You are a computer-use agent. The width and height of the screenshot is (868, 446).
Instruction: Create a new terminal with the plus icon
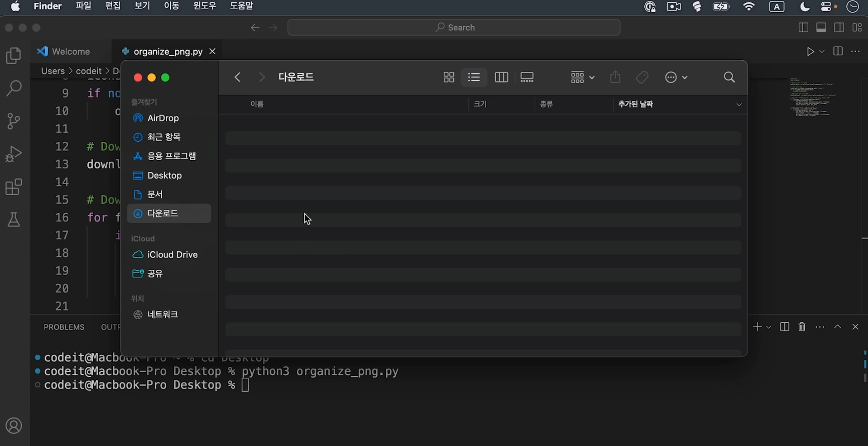(757, 327)
